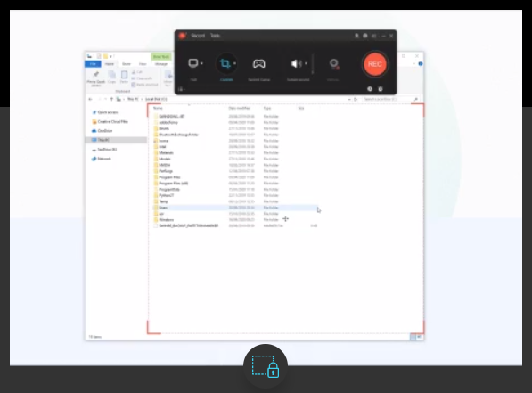Adjust the system sound volume level bar
532x393 pixels.
tap(313, 64)
